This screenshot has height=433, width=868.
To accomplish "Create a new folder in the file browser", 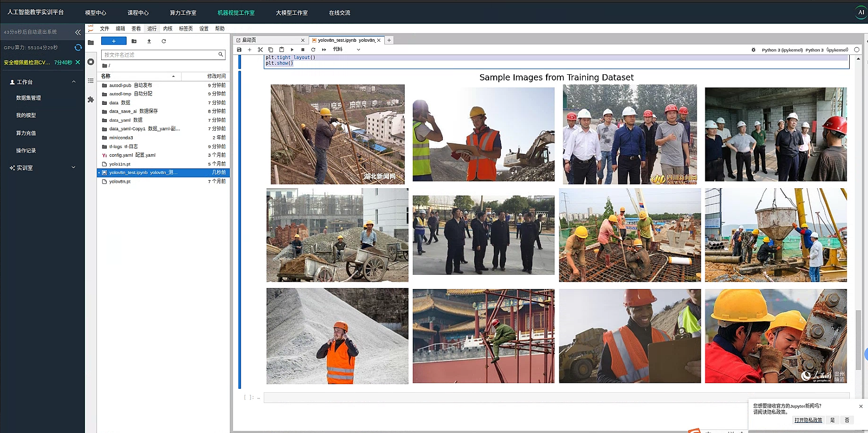I will (x=134, y=41).
